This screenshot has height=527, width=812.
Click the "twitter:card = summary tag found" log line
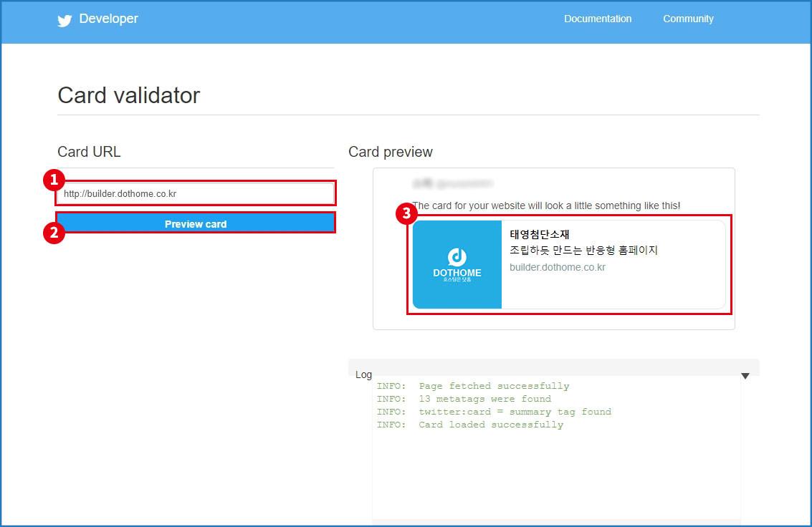tap(494, 412)
